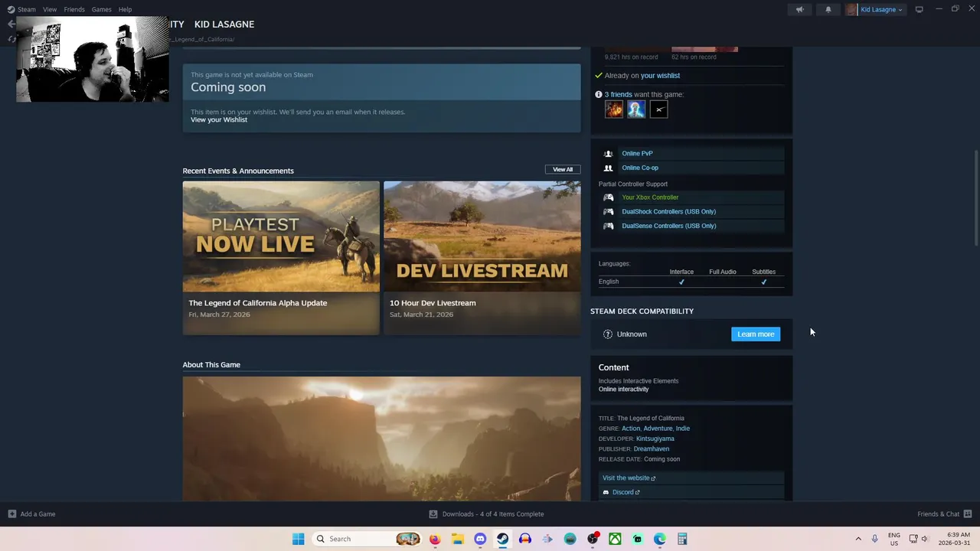Viewport: 980px width, 551px height.
Task: Click the DualShock controller gamepad icon
Action: (x=608, y=212)
